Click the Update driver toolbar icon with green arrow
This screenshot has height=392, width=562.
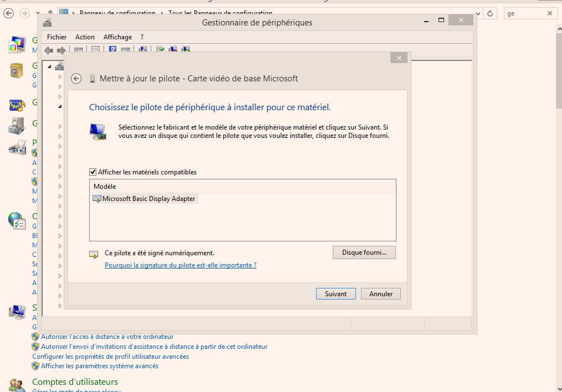pos(160,49)
